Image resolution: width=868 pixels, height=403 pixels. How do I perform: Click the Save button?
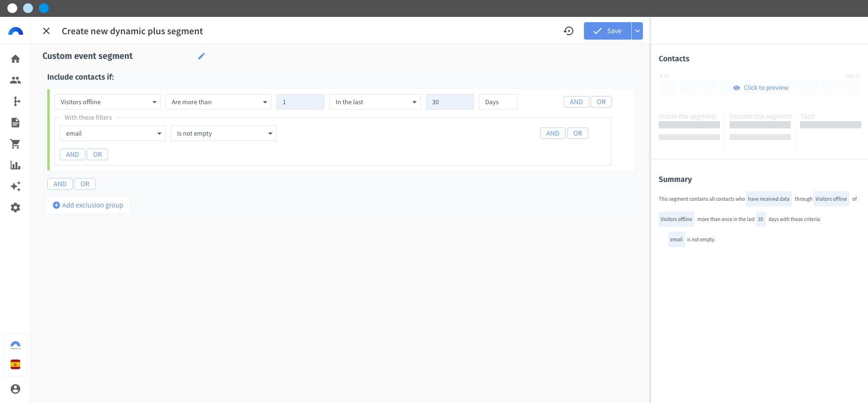coord(608,31)
